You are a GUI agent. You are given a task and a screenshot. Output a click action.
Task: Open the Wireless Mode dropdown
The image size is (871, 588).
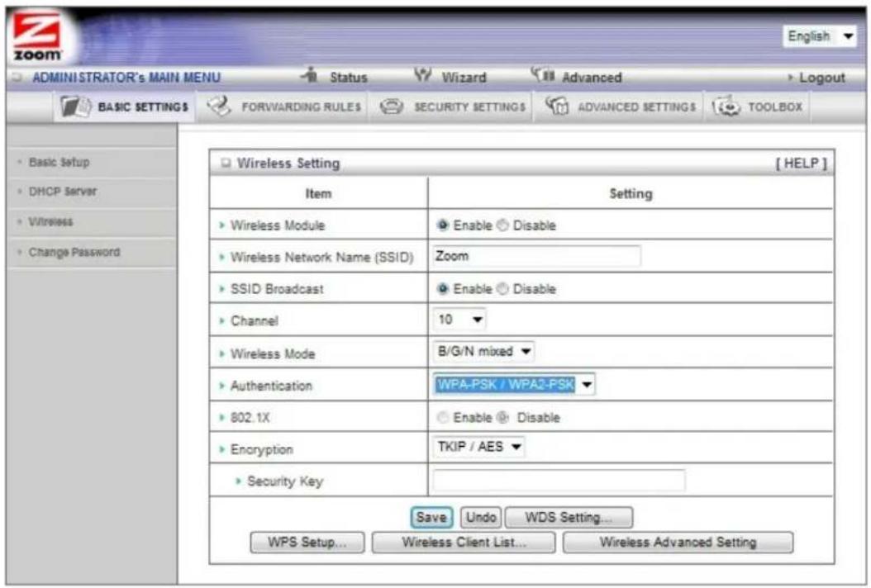[x=483, y=352]
